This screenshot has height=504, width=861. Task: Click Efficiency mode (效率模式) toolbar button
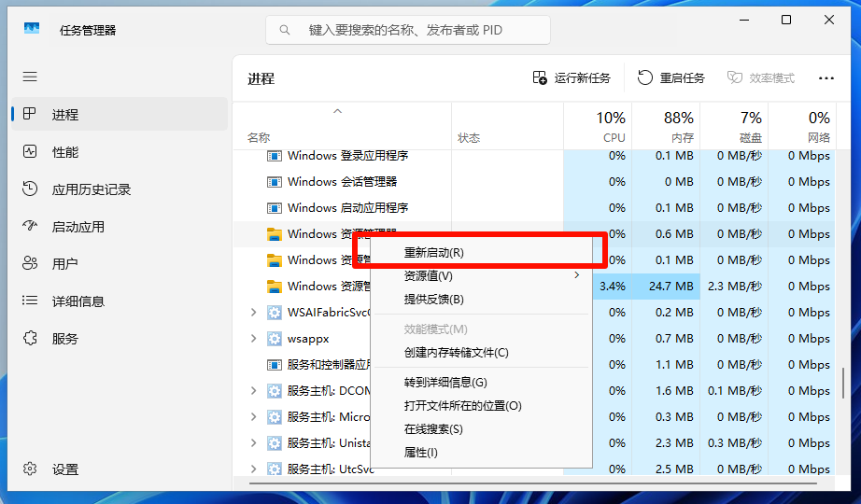point(761,78)
